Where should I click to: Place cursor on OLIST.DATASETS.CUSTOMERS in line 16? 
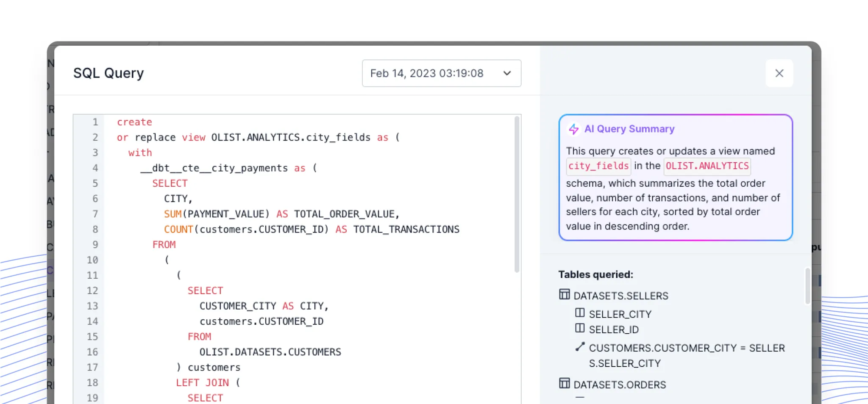(x=270, y=352)
